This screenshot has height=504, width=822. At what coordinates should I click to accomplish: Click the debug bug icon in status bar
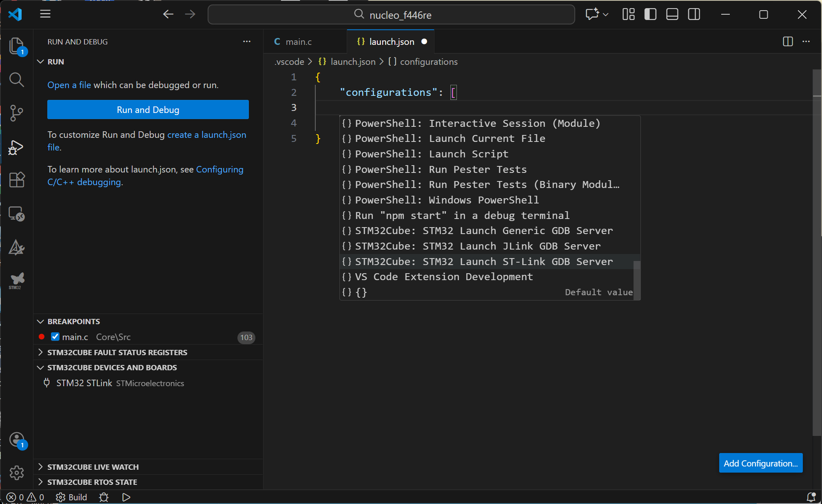[104, 497]
